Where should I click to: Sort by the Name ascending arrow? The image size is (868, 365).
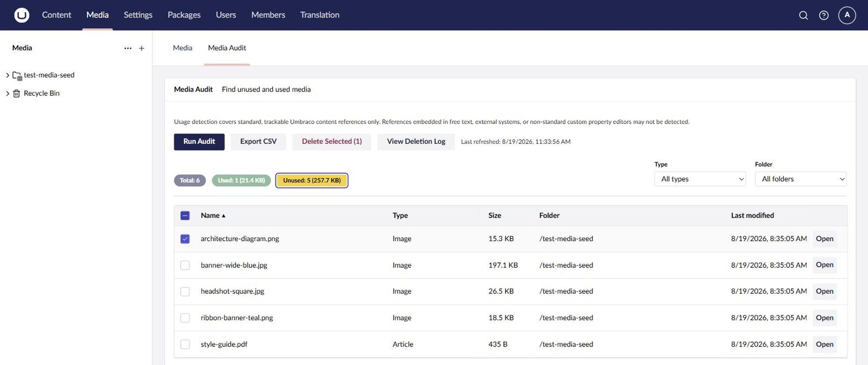click(224, 216)
